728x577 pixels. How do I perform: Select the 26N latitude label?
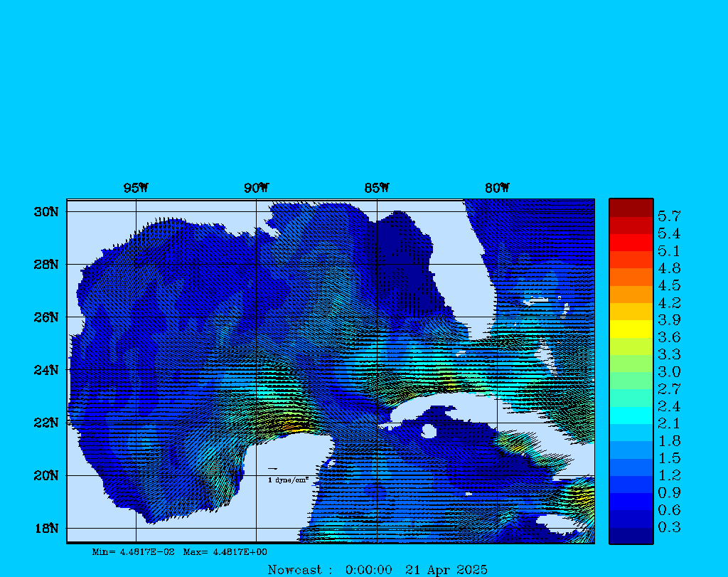point(45,317)
